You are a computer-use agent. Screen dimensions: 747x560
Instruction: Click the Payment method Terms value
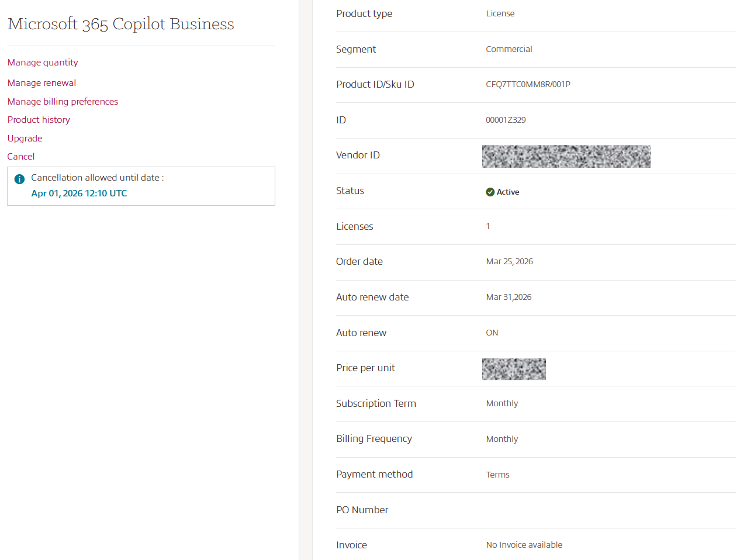pos(498,474)
